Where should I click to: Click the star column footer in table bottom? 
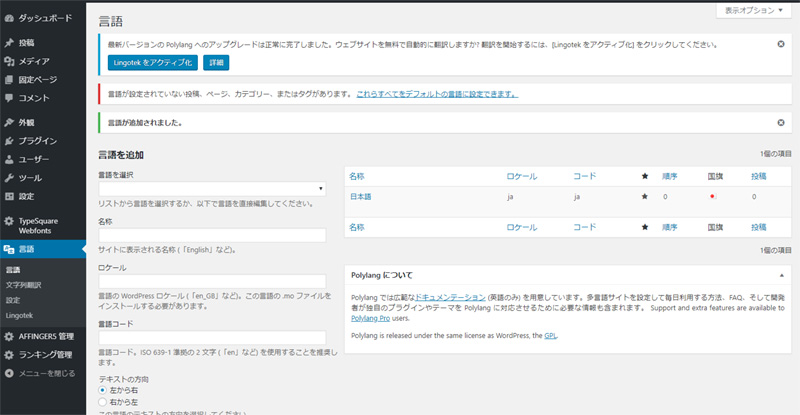point(644,227)
